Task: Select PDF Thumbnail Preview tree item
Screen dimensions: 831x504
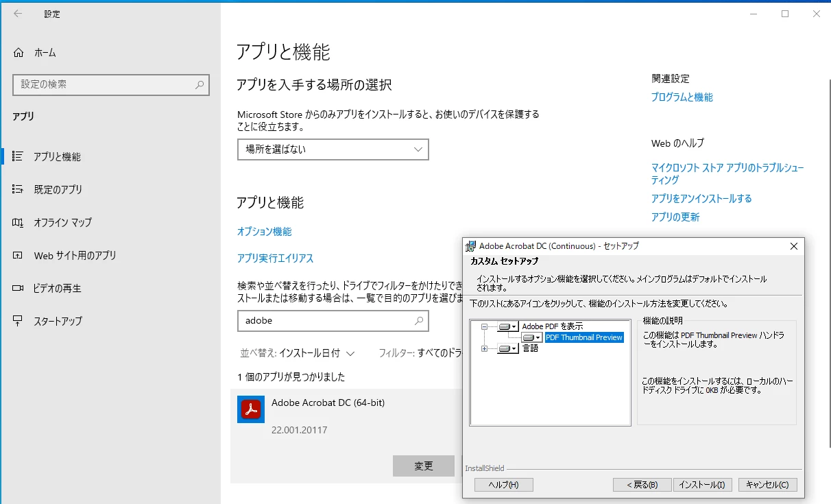Action: [x=584, y=337]
